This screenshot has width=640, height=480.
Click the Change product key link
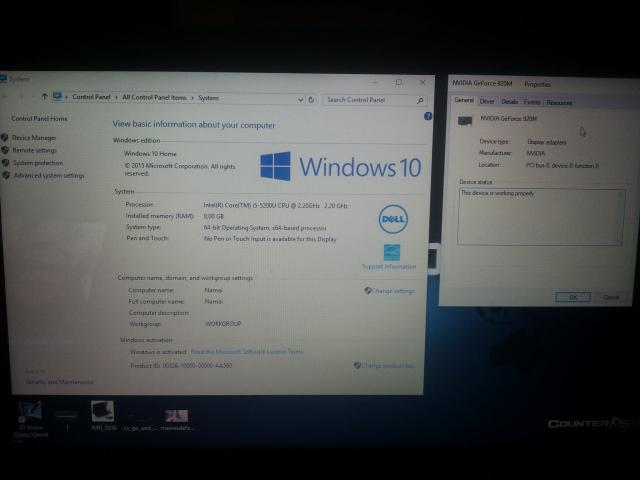388,366
